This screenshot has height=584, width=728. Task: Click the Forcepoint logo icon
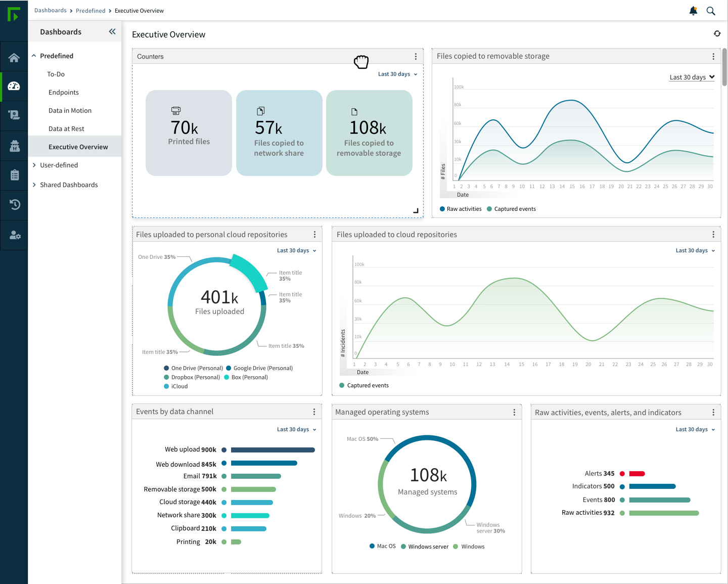(14, 14)
